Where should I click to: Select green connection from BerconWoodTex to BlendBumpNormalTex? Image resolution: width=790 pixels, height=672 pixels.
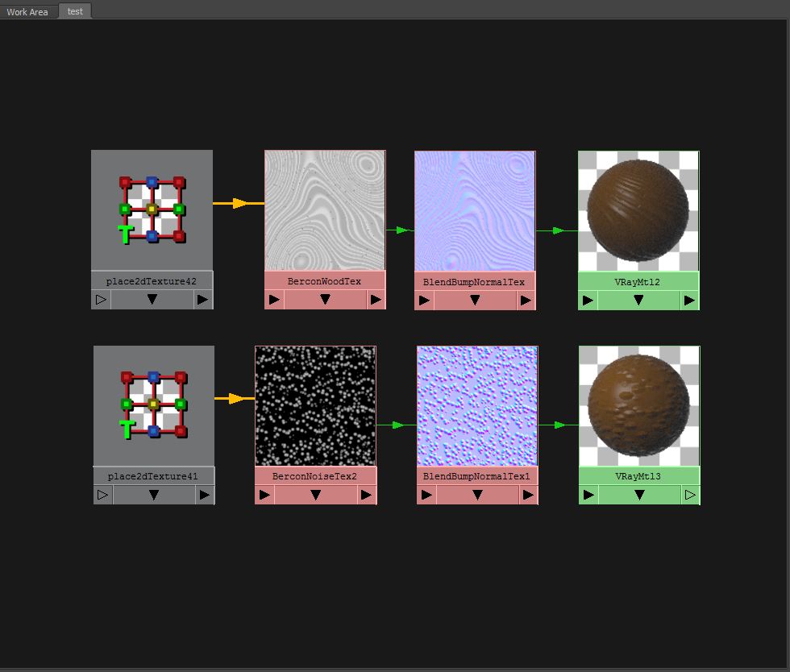401,230
